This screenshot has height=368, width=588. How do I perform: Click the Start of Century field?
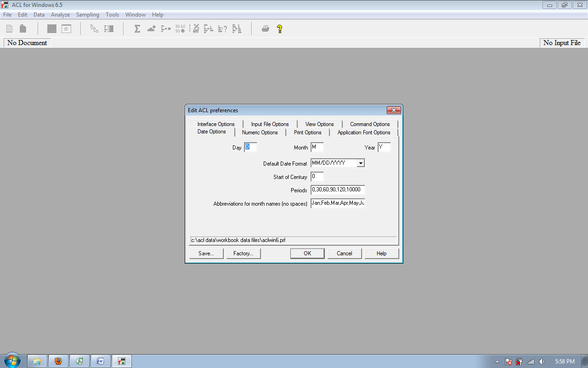click(317, 177)
